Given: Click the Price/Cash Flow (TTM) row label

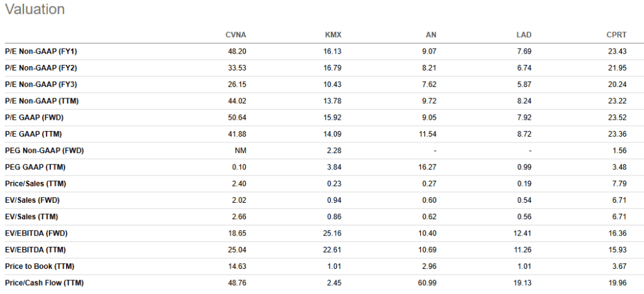Looking at the screenshot, I should (x=43, y=283).
